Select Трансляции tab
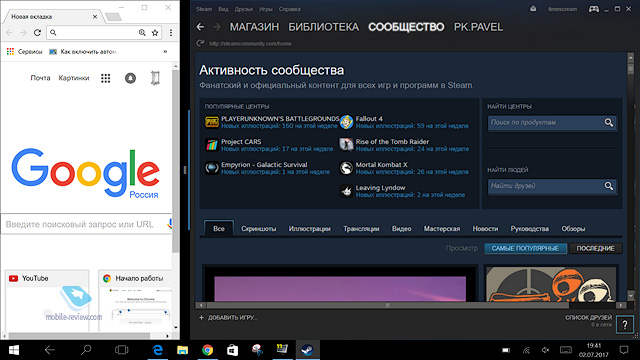The image size is (640, 360). tap(361, 229)
